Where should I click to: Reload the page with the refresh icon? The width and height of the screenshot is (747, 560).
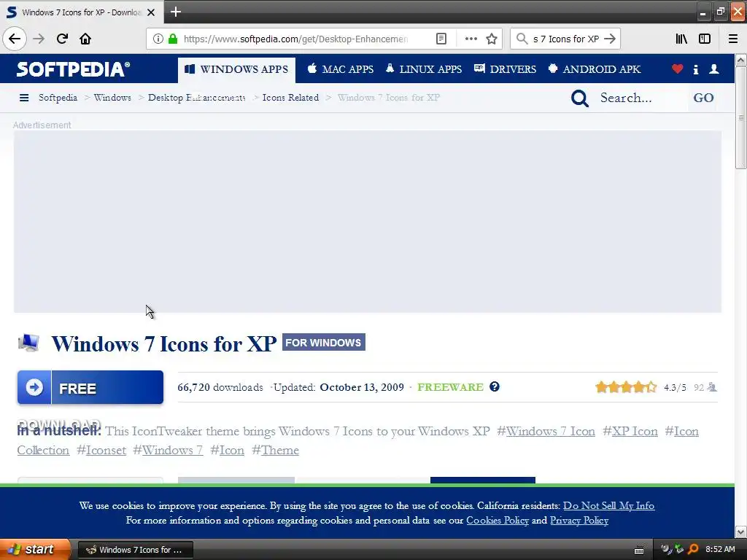[x=62, y=39]
